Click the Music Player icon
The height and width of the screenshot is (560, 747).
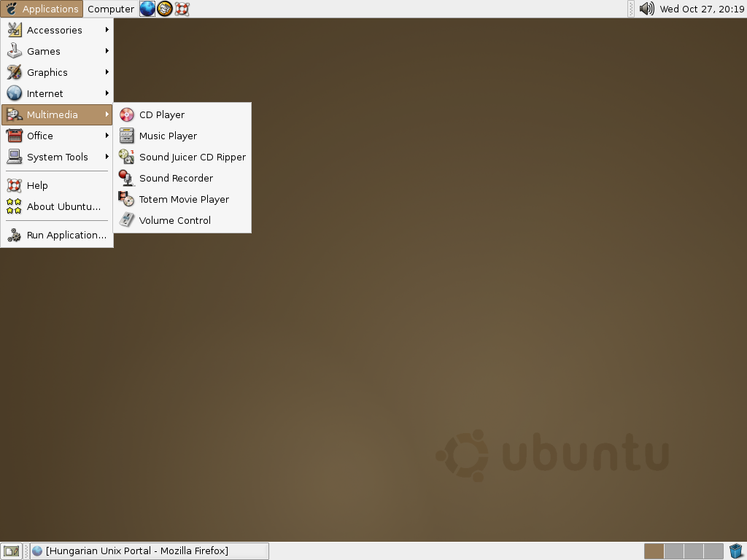click(x=127, y=136)
